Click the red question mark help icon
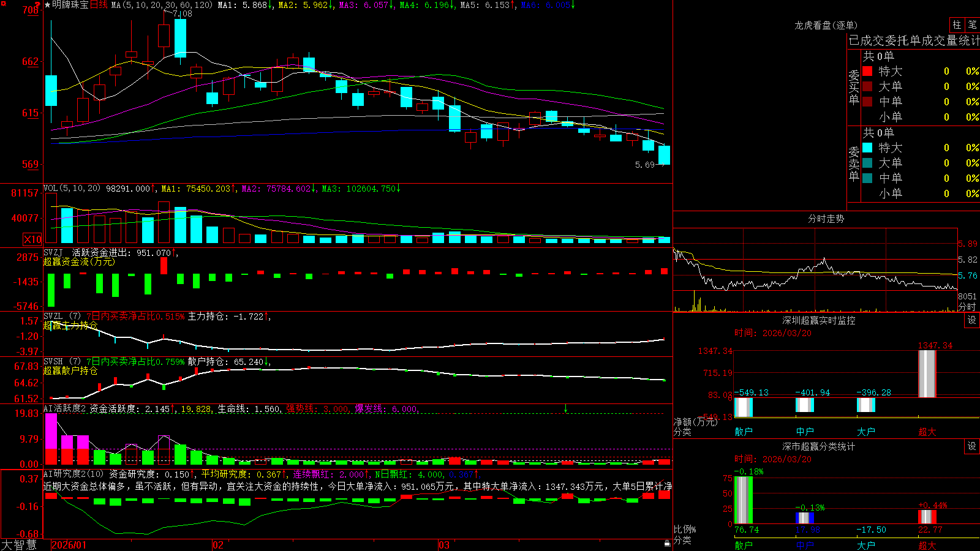 (38, 5)
